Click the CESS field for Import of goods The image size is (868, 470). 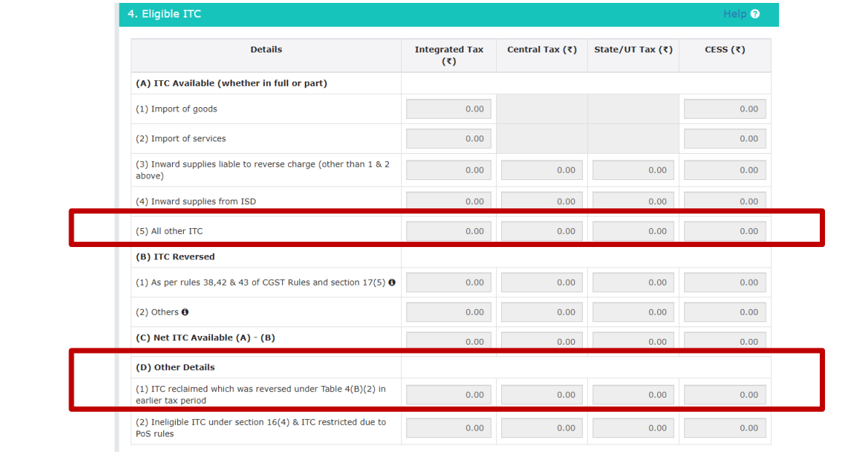click(x=724, y=108)
